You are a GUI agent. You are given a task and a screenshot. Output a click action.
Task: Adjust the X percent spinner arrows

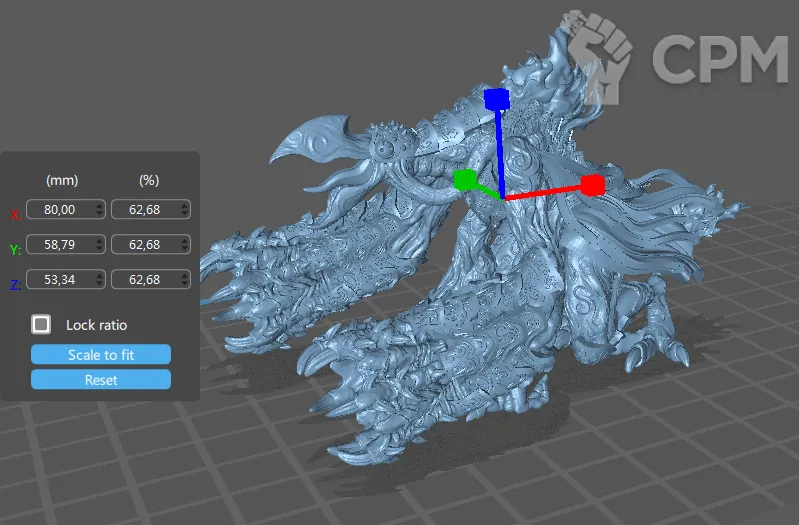click(184, 209)
